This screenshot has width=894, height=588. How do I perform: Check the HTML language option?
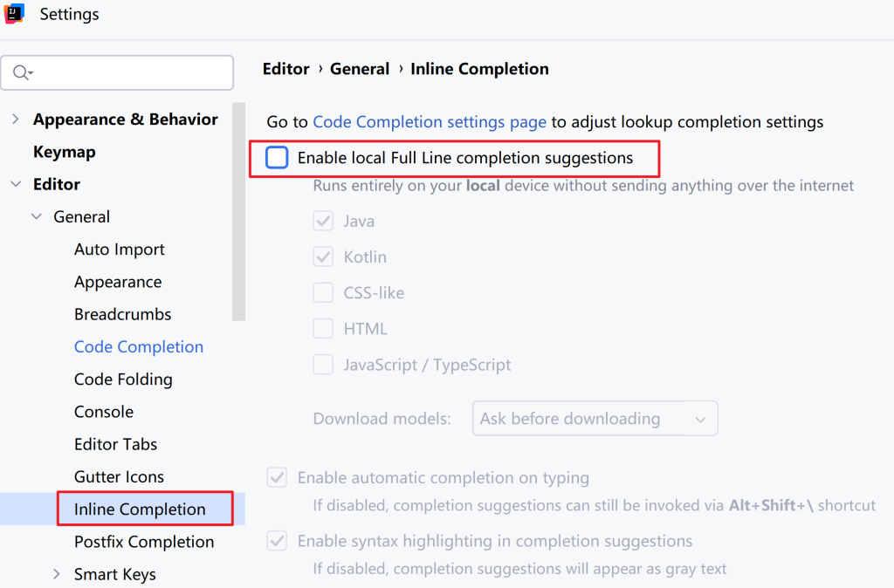323,329
